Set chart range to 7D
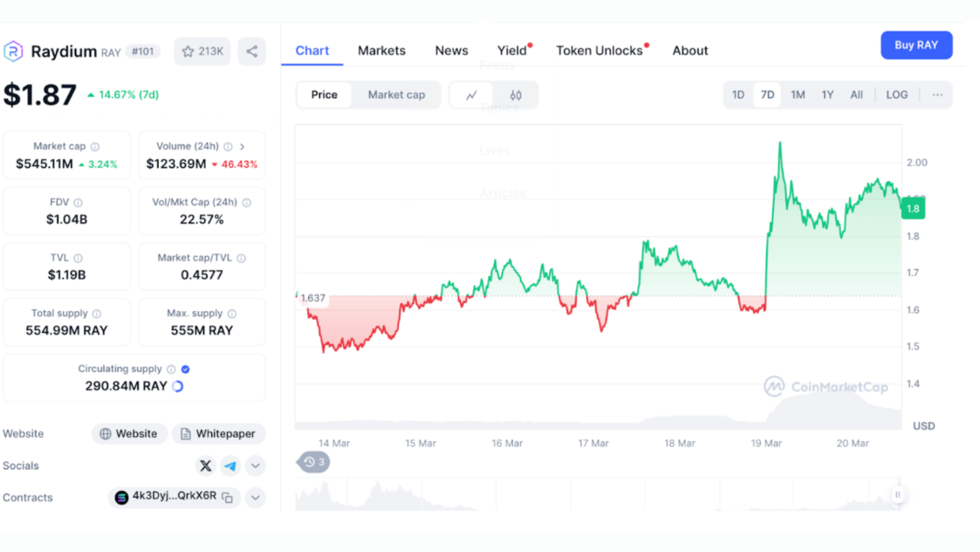The image size is (980, 552). pos(767,95)
